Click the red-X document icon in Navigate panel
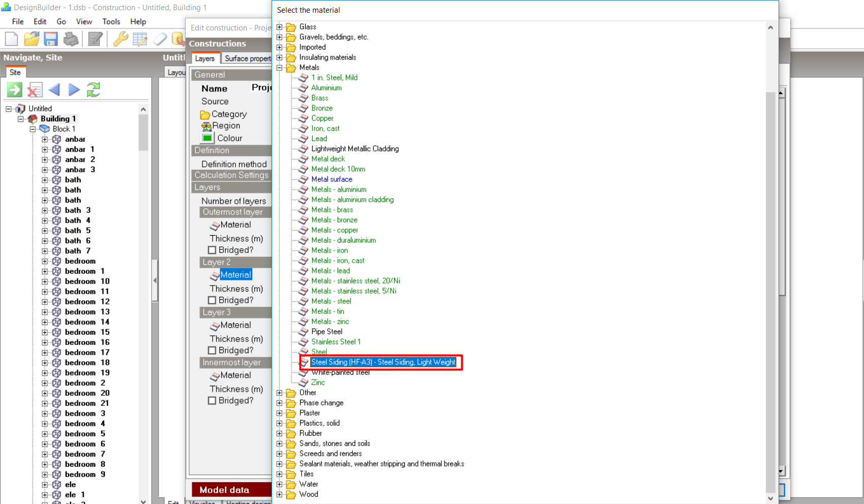Viewport: 864px width, 504px height. (x=35, y=90)
